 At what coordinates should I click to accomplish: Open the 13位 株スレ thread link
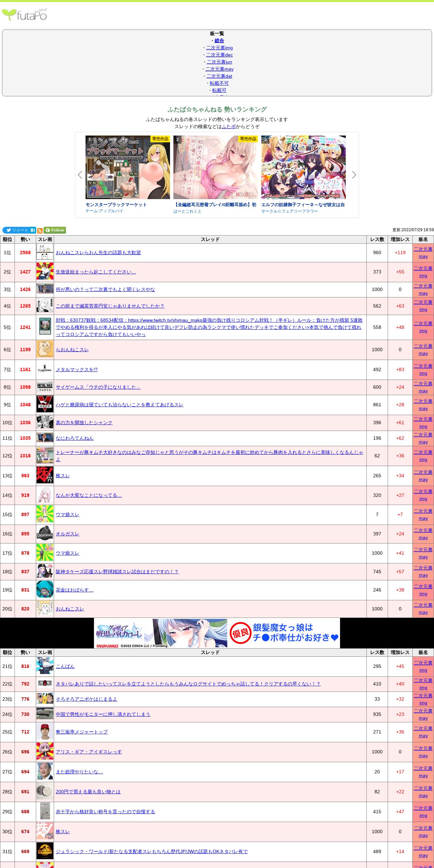pyautogui.click(x=63, y=476)
